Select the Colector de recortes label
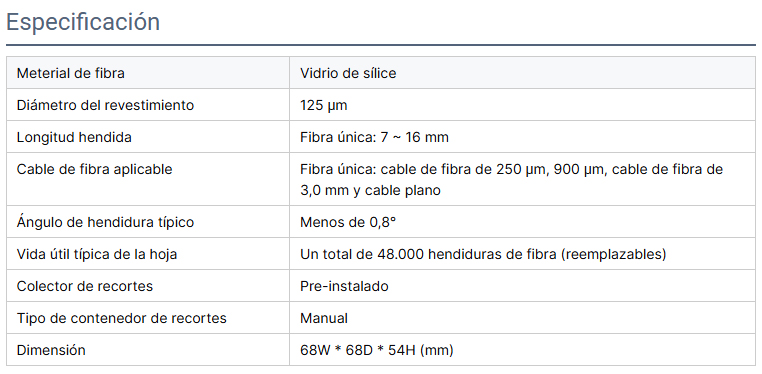Image resolution: width=762 pixels, height=374 pixels. [85, 286]
